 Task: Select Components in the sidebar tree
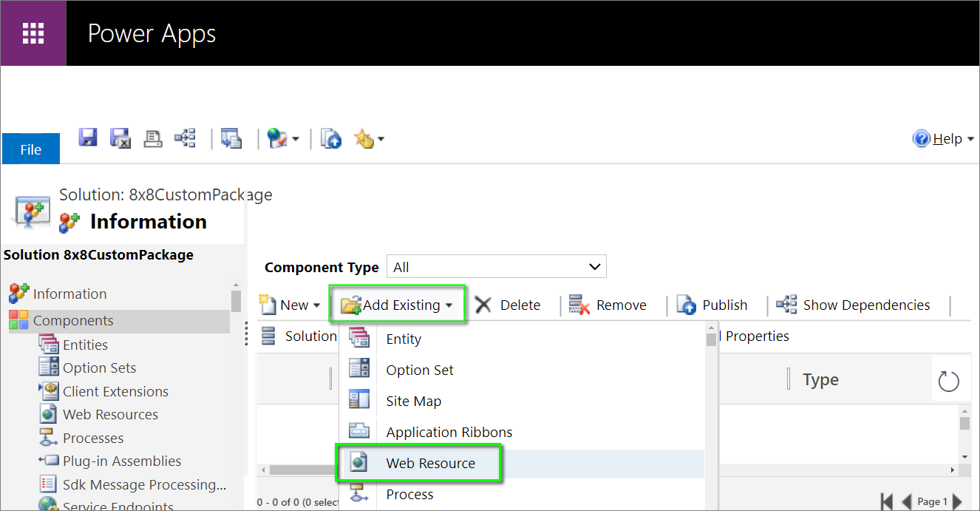coord(118,321)
